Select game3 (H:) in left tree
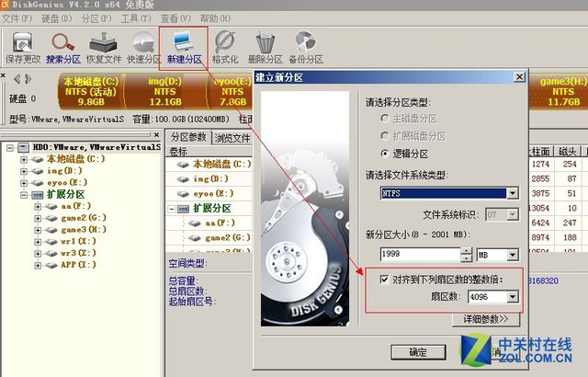588x377 pixels. (84, 230)
